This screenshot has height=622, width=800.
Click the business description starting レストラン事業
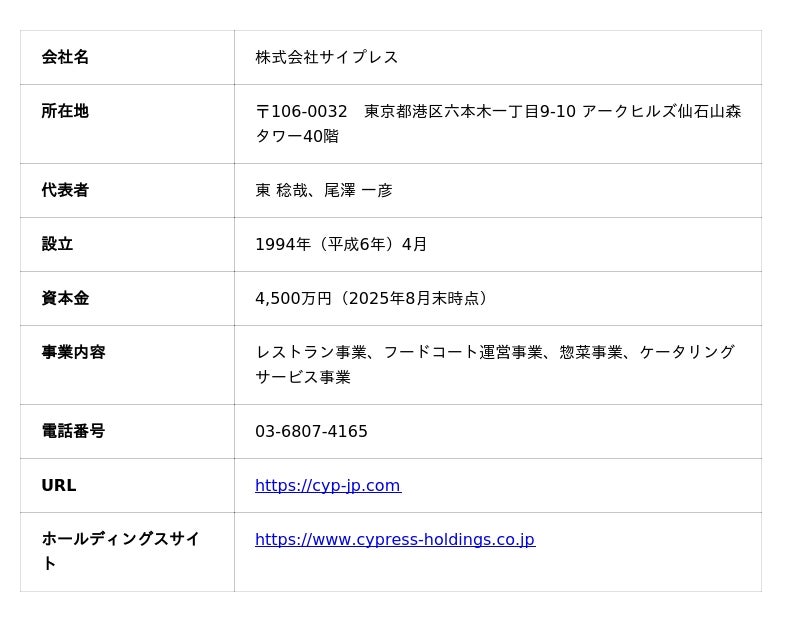495,364
